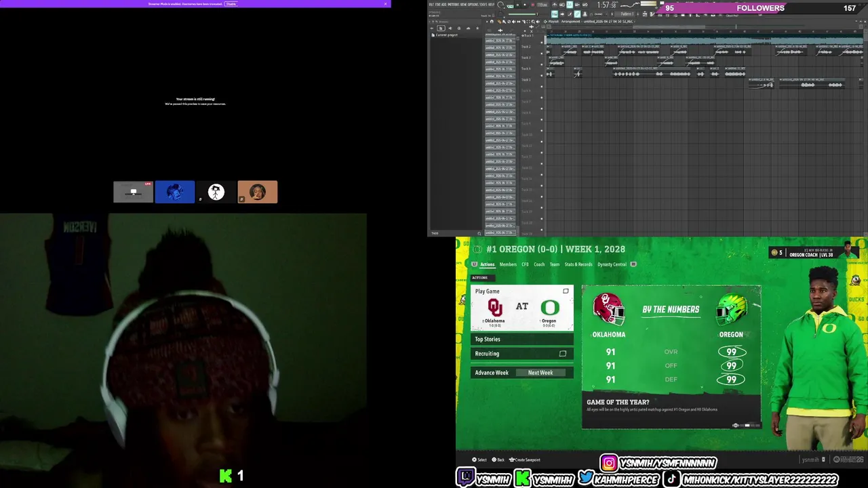Click the TikTok icon in stream overlay
Screen dimensions: 868x488
click(x=671, y=479)
